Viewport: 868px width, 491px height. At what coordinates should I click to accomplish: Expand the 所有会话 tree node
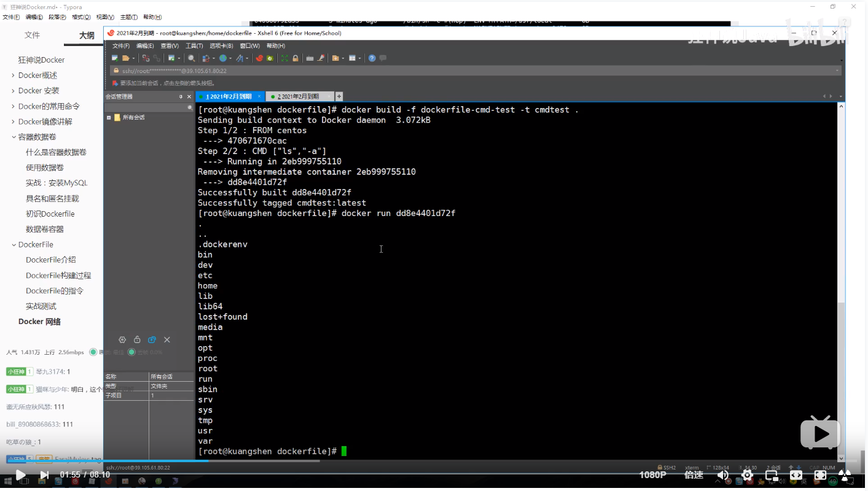[x=109, y=117]
